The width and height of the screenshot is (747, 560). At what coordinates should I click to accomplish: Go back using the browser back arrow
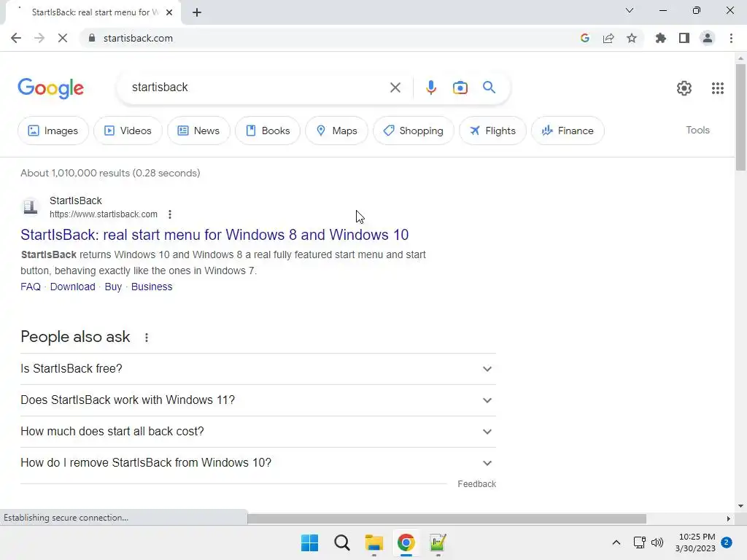coord(16,38)
